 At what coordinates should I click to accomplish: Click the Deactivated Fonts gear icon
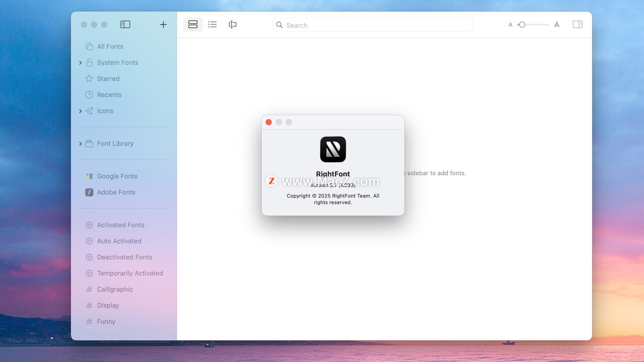pos(89,257)
